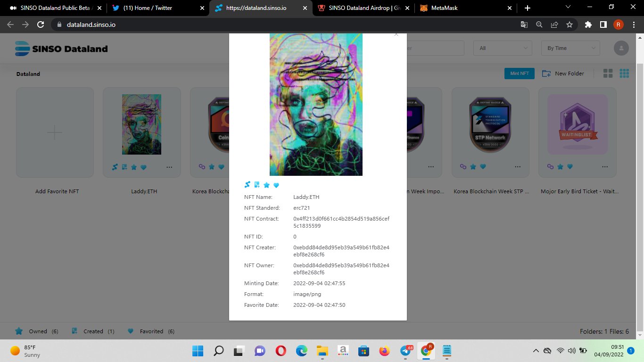
Task: Open Chrome's three-dot menu
Action: (x=634, y=25)
